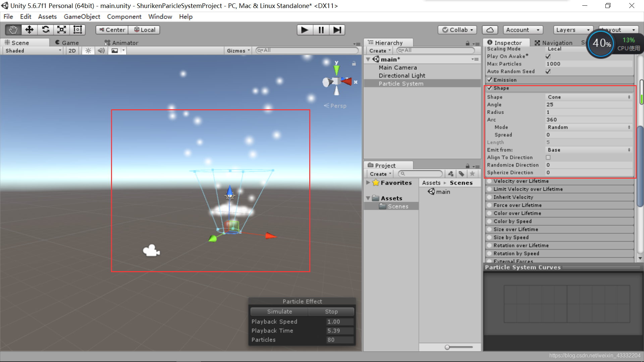Lock the Project panel
Image resolution: width=644 pixels, height=362 pixels.
point(468,166)
